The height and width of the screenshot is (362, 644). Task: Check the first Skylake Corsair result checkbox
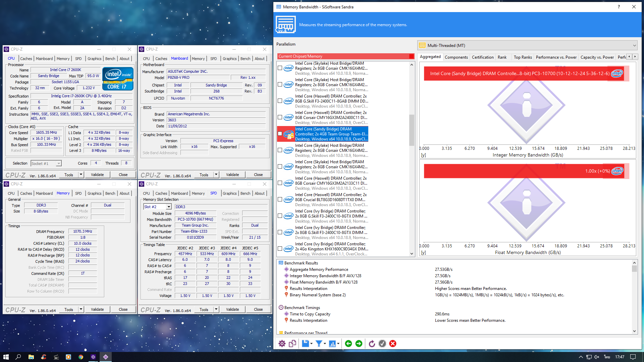pyautogui.click(x=280, y=68)
